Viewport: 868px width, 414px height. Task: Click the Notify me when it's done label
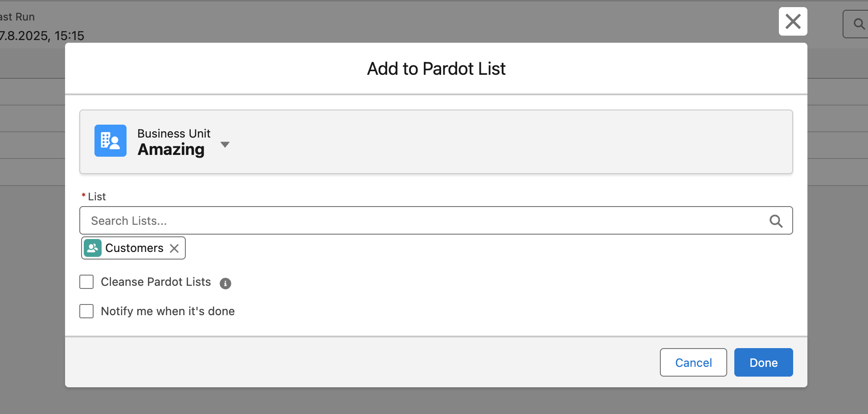tap(168, 311)
